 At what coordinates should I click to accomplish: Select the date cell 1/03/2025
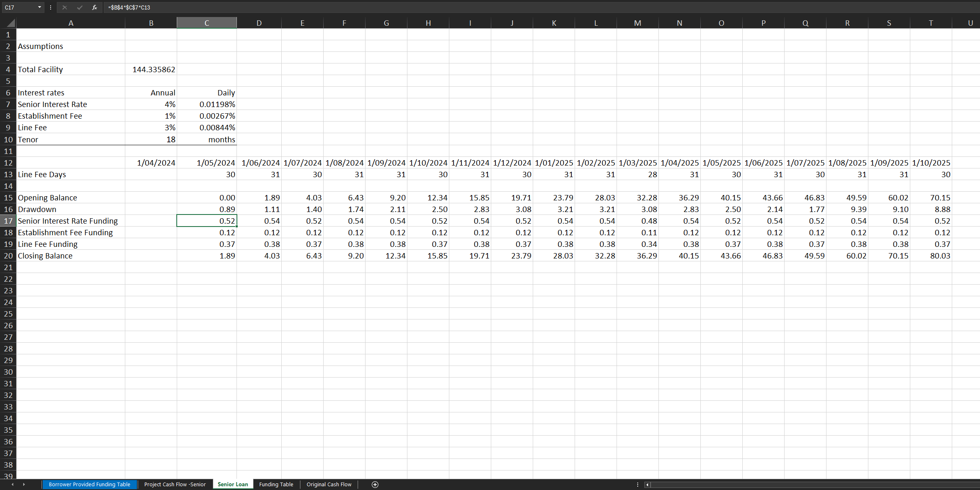coord(638,163)
